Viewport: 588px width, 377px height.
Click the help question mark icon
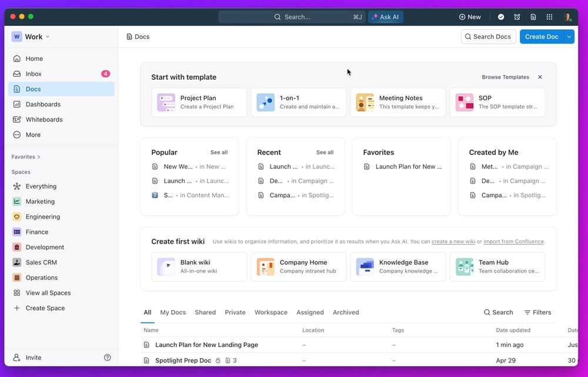(x=107, y=358)
